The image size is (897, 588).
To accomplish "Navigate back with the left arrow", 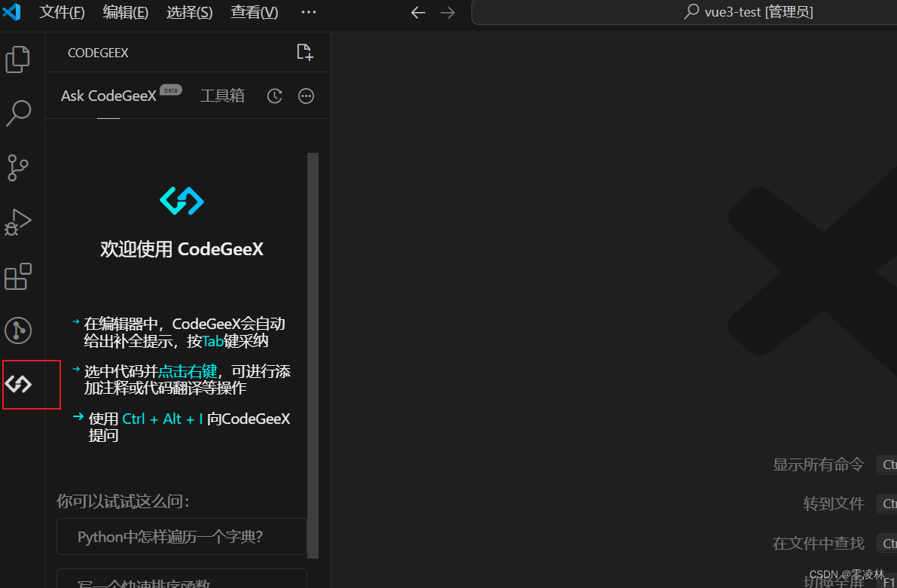I will click(418, 13).
